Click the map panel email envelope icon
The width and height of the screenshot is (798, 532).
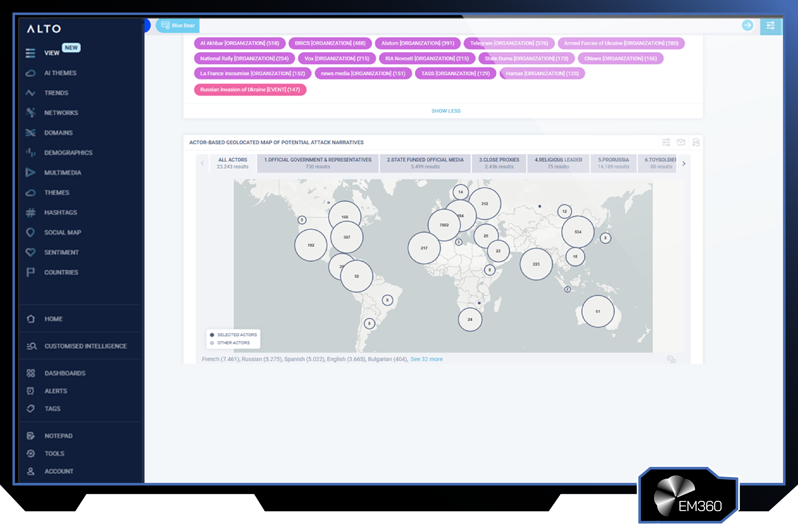click(x=681, y=143)
